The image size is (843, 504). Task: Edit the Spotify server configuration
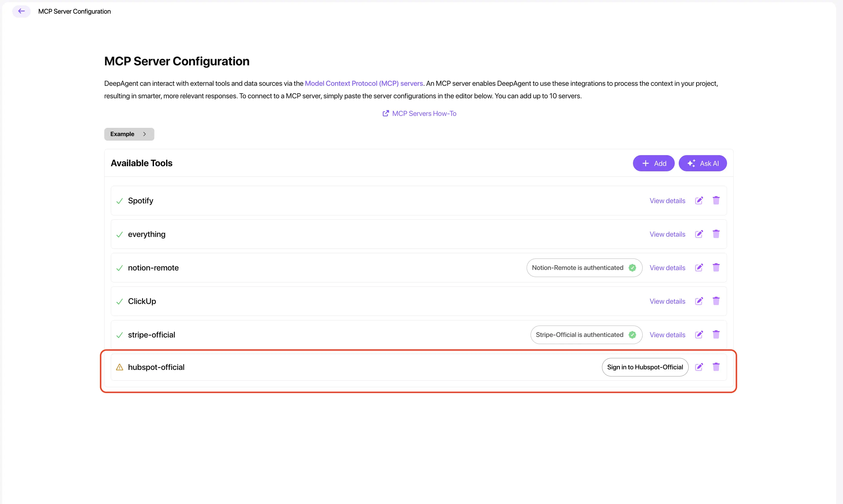click(x=699, y=201)
